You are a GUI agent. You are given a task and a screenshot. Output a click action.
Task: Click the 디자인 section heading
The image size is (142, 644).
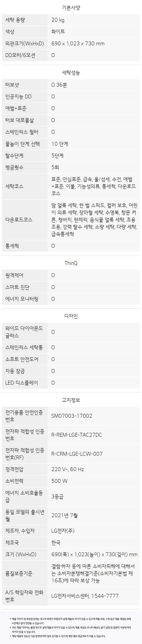(x=71, y=316)
